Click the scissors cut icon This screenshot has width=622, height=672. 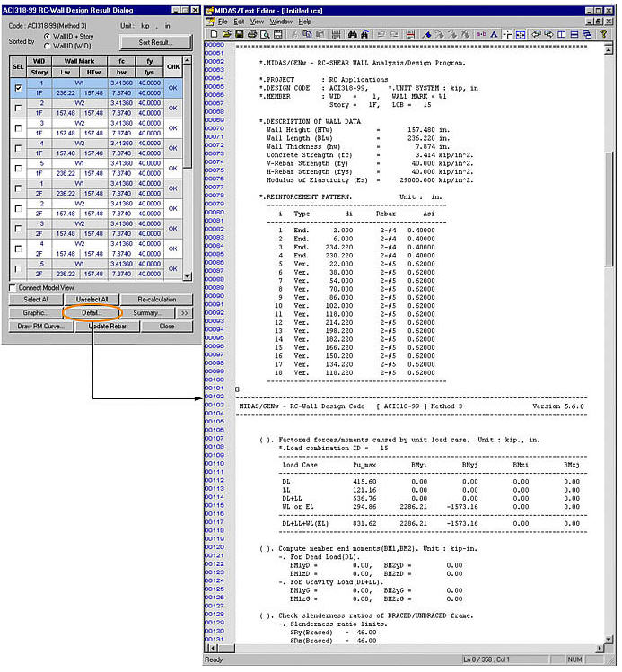click(295, 34)
